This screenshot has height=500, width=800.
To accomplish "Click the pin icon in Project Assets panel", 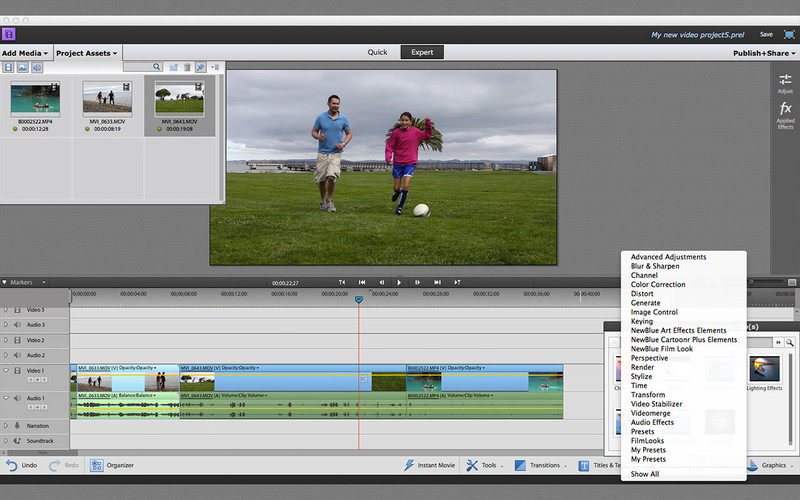I will (x=201, y=68).
